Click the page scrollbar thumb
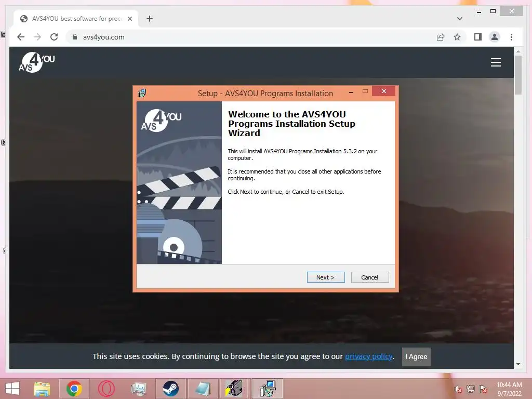The height and width of the screenshot is (399, 532). click(x=518, y=75)
